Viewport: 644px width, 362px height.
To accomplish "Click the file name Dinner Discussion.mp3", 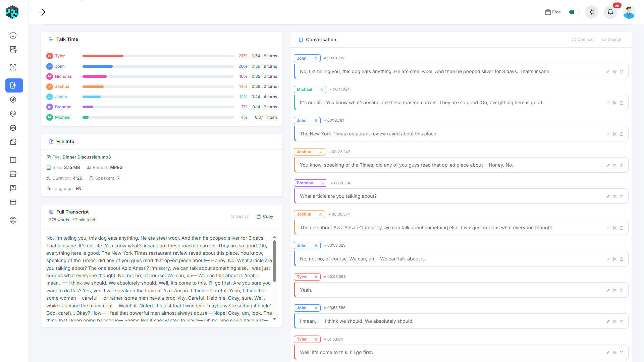I will tap(87, 157).
